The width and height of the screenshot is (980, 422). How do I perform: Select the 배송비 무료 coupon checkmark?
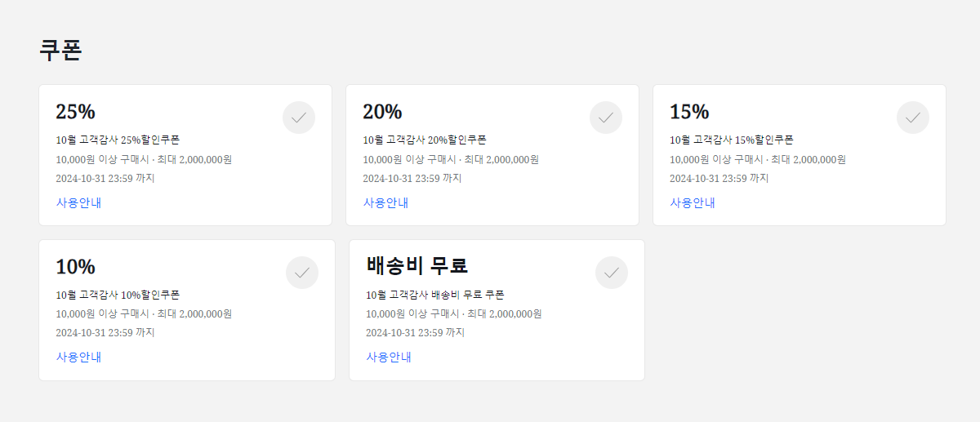click(x=612, y=273)
